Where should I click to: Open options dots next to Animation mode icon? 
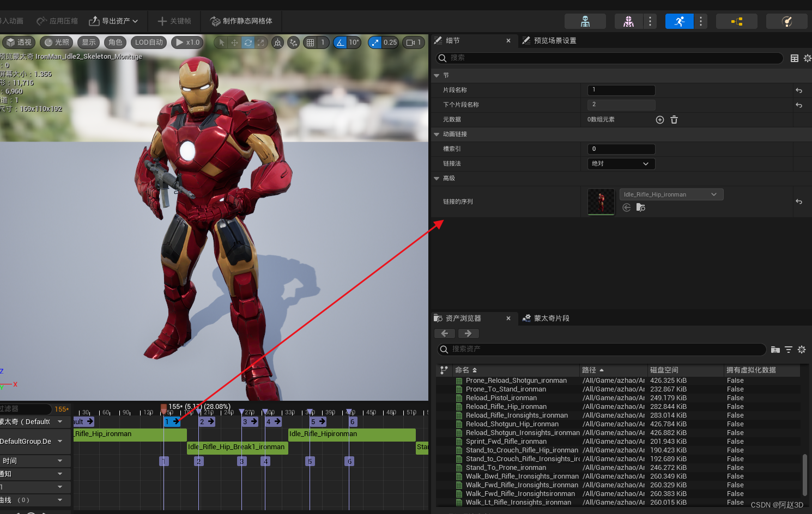coord(701,21)
